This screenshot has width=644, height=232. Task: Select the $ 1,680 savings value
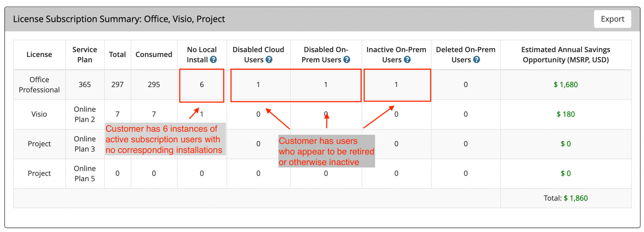click(x=566, y=84)
